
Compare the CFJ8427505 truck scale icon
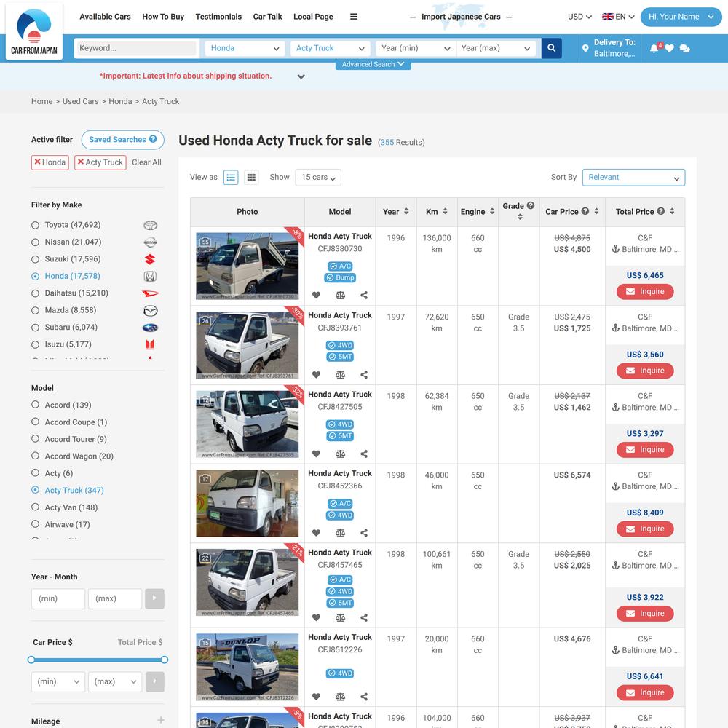[340, 454]
